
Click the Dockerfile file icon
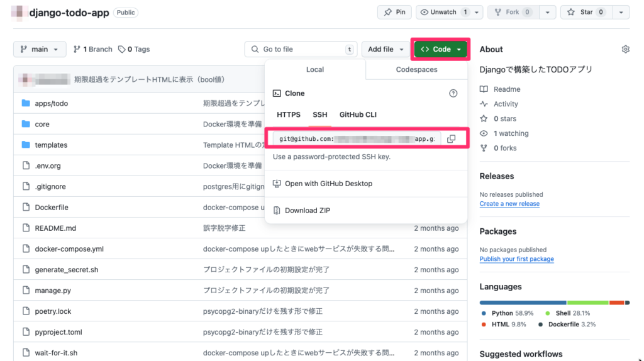pyautogui.click(x=26, y=207)
